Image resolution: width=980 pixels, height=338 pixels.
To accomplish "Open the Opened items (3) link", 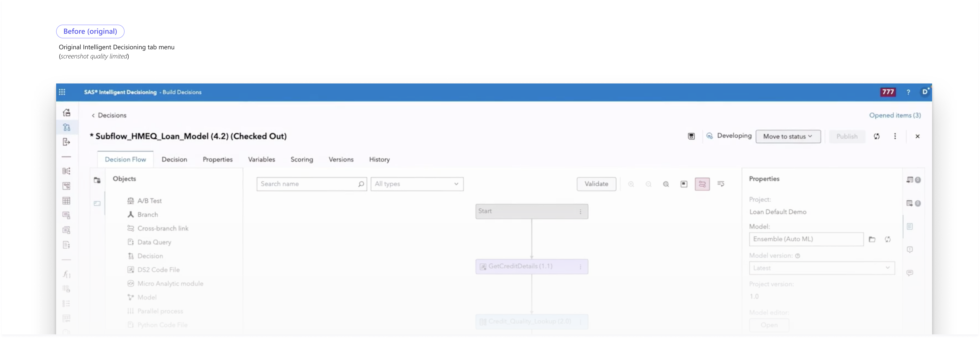I will [895, 115].
